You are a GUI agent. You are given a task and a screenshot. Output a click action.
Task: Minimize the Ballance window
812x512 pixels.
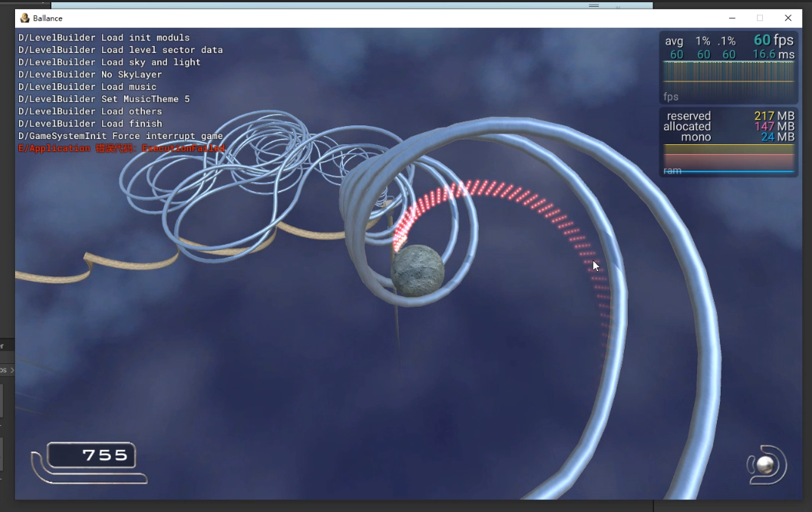tap(732, 18)
